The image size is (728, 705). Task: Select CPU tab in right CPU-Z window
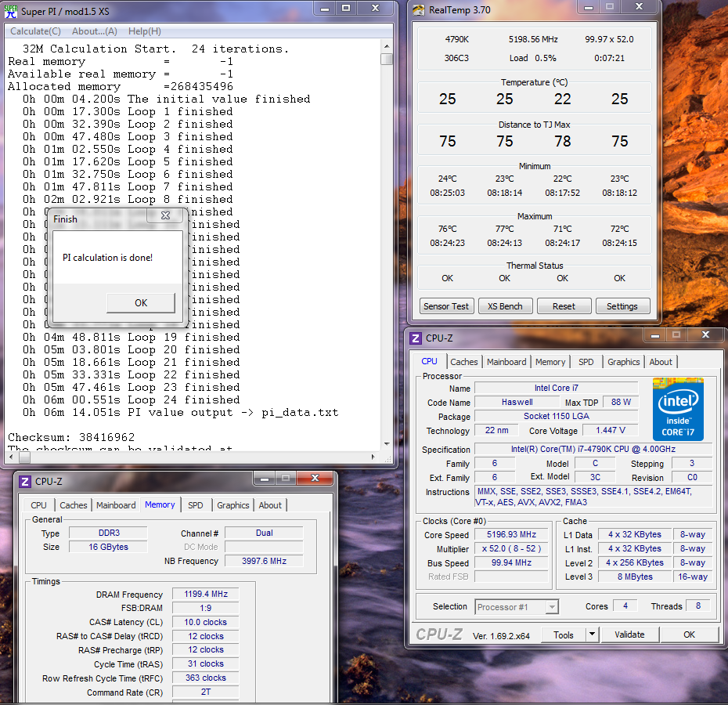tap(429, 361)
